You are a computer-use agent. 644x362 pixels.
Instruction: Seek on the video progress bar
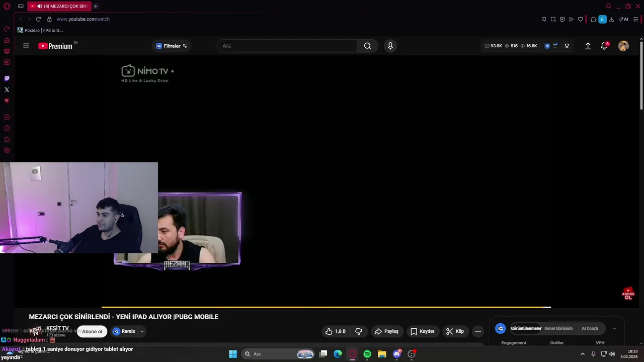coord(326,307)
